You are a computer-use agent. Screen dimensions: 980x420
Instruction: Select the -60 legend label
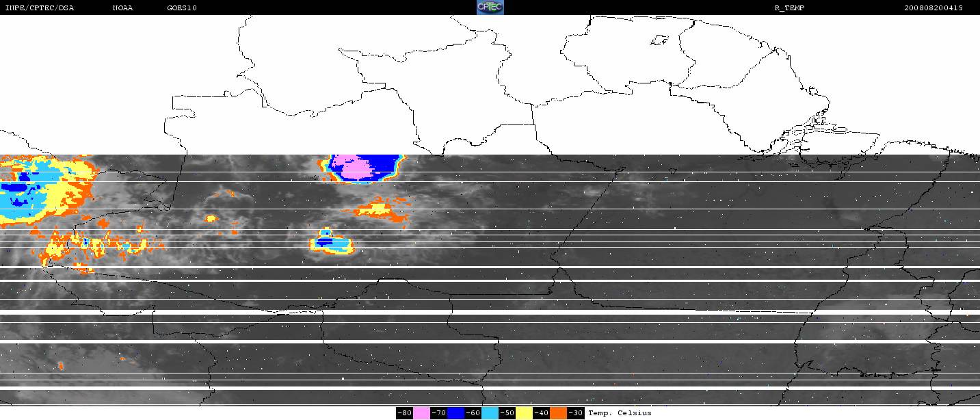473,413
